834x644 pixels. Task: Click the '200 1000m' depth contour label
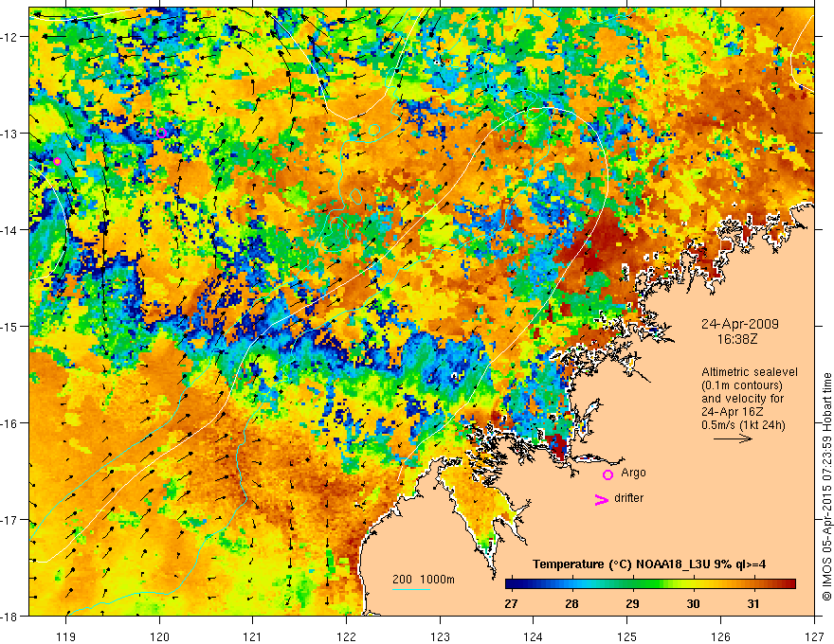[x=424, y=580]
